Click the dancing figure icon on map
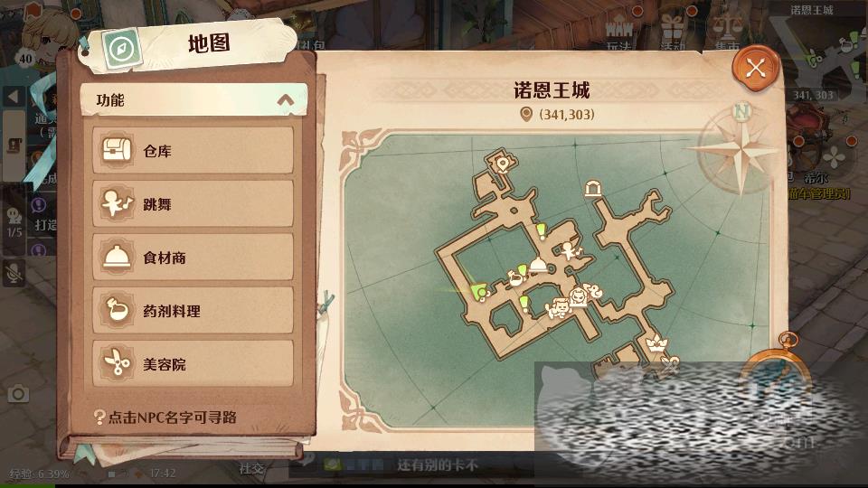The width and height of the screenshot is (868, 488). tap(569, 250)
